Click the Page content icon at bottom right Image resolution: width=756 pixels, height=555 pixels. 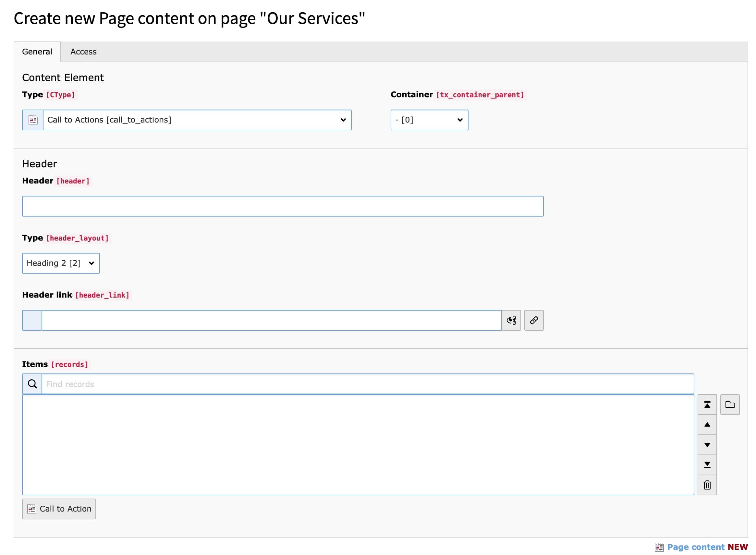[659, 547]
